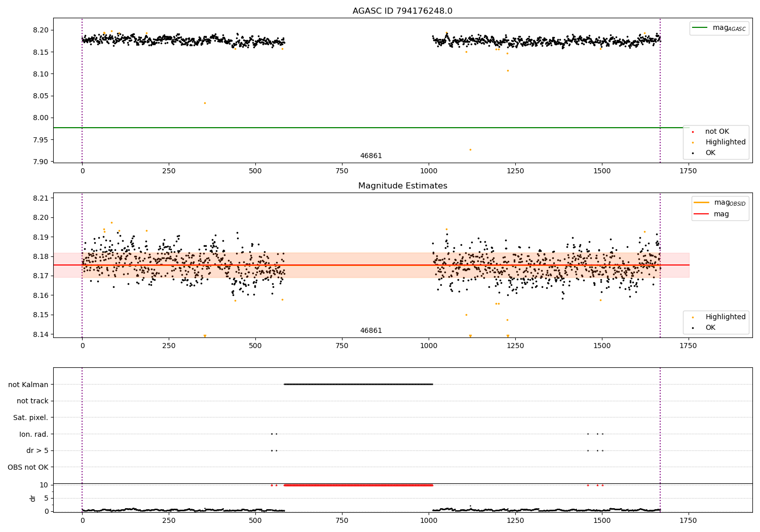Click the green mag AGASC horizontal line in top plot

click(x=371, y=128)
